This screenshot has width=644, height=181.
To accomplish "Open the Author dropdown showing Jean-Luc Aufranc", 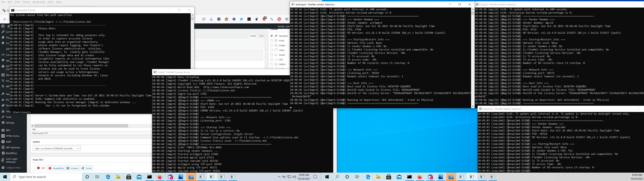I will (57, 148).
